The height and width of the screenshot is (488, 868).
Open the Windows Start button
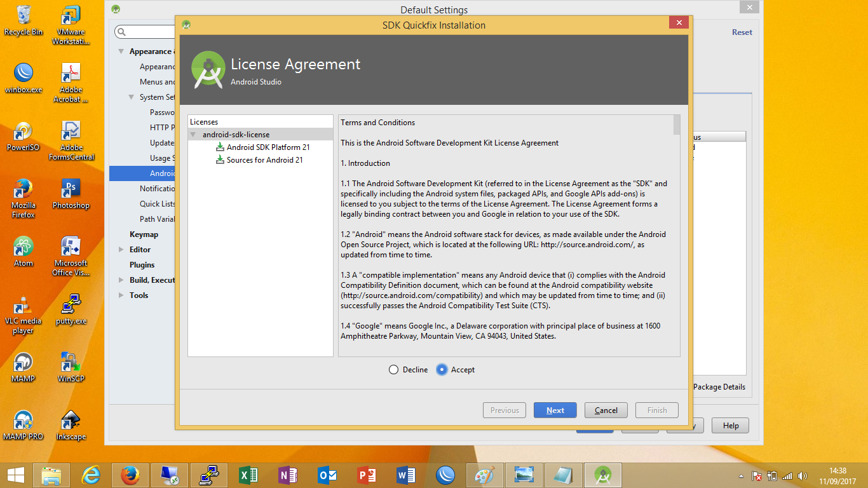(x=15, y=475)
